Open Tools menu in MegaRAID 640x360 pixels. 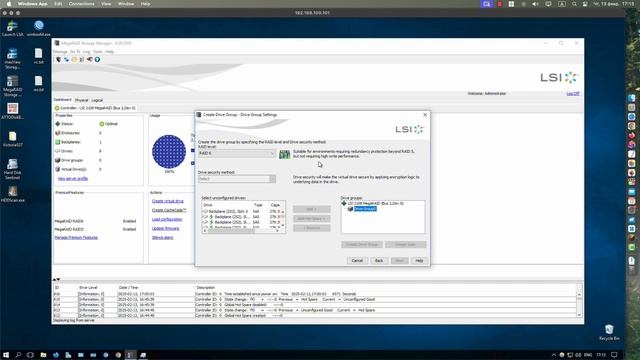(98, 52)
